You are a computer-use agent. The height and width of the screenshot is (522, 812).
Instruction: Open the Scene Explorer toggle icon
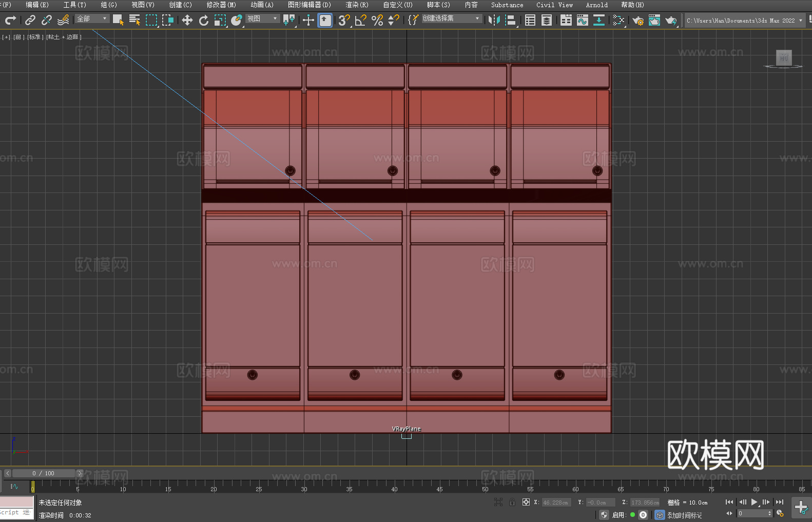pos(530,20)
